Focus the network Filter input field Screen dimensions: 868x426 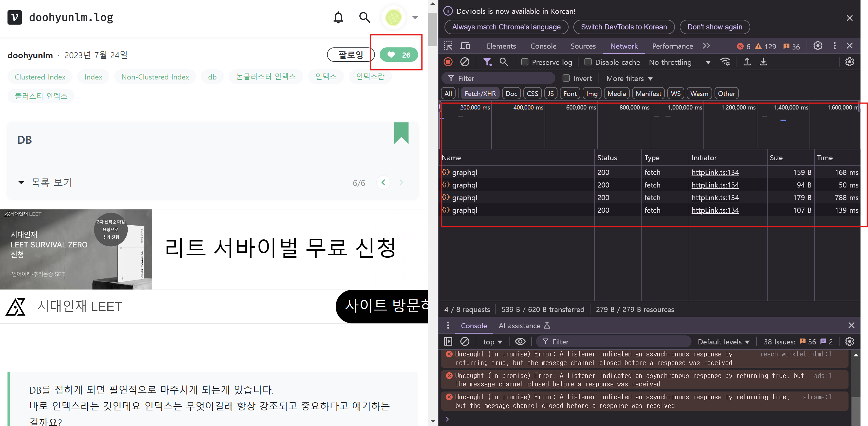[x=499, y=79]
